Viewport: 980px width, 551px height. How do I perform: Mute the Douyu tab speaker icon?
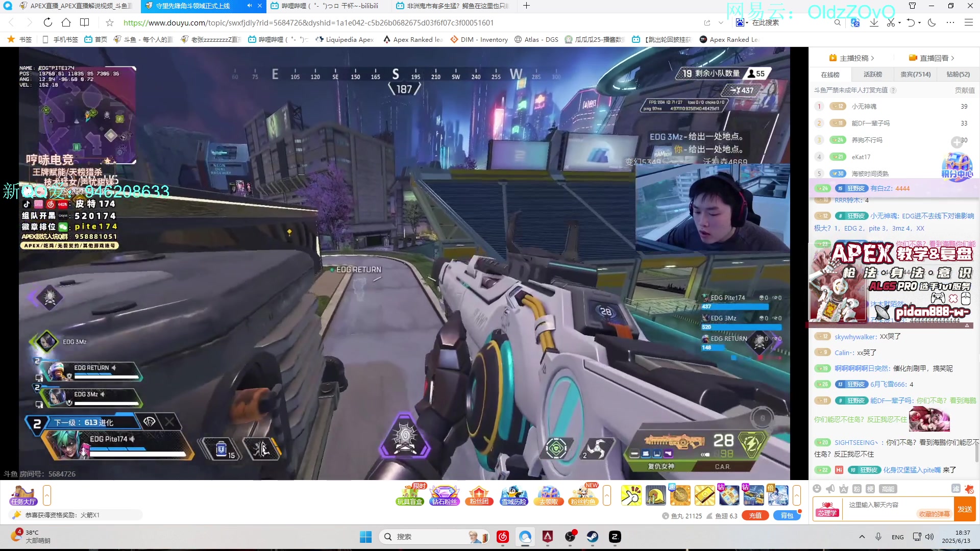point(250,6)
